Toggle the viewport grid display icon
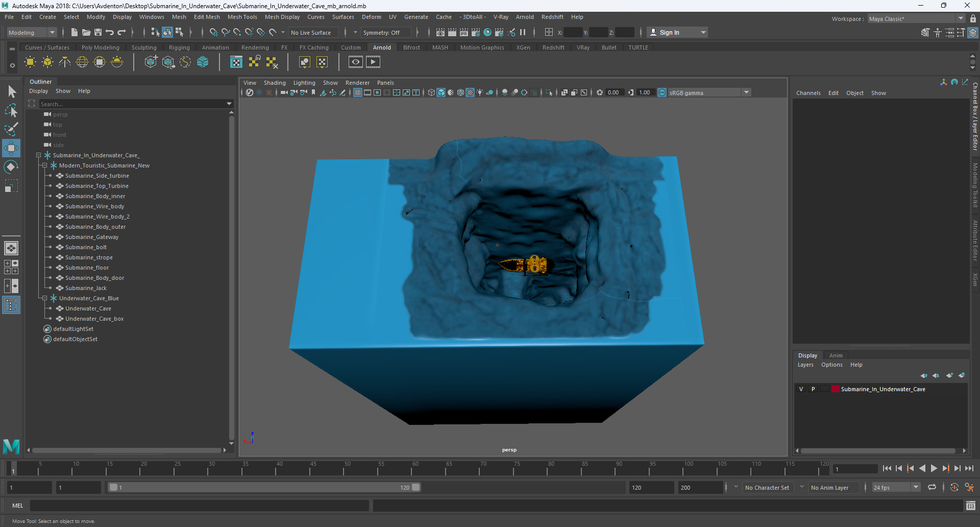 358,92
